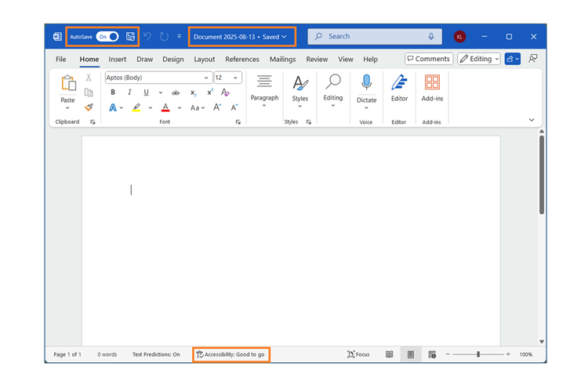Click Clear All Formatting icon

coord(225,93)
